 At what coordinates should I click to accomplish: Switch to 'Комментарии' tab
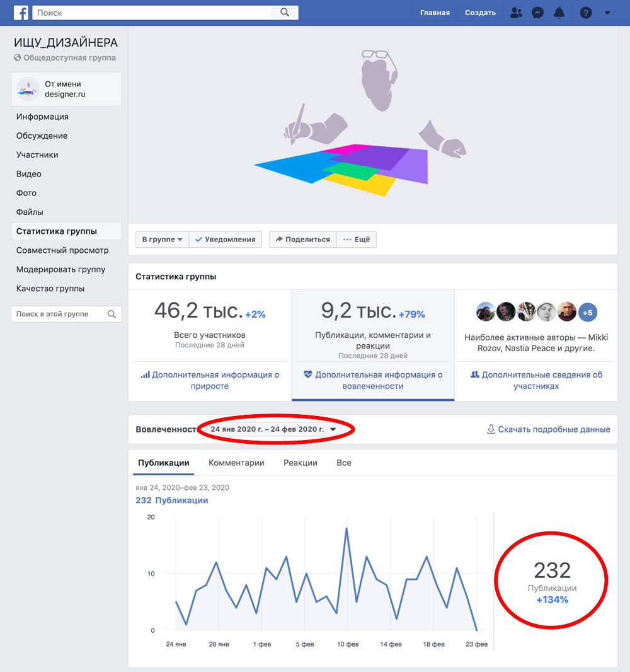pos(236,463)
